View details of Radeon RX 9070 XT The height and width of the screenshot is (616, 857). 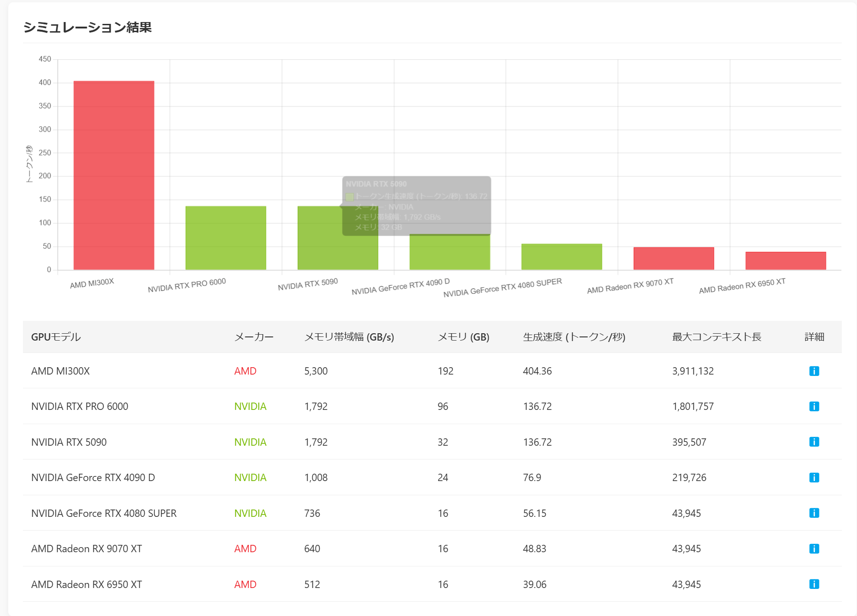pos(814,549)
